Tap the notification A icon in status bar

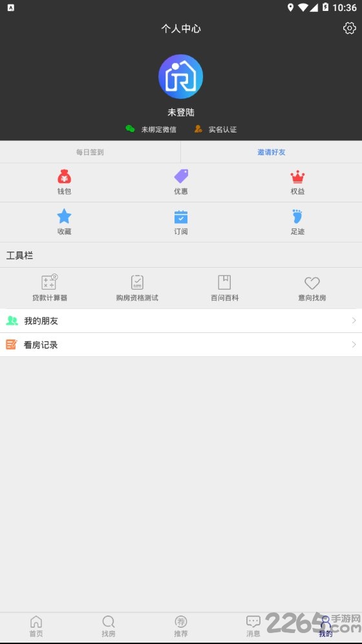(11, 7)
